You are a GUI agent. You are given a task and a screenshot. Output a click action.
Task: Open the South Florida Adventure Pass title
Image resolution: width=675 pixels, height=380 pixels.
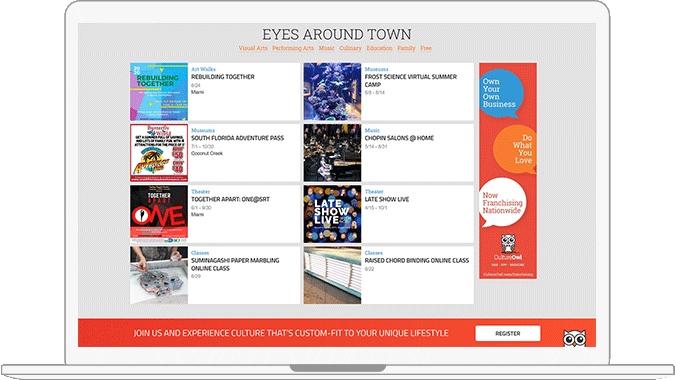237,138
